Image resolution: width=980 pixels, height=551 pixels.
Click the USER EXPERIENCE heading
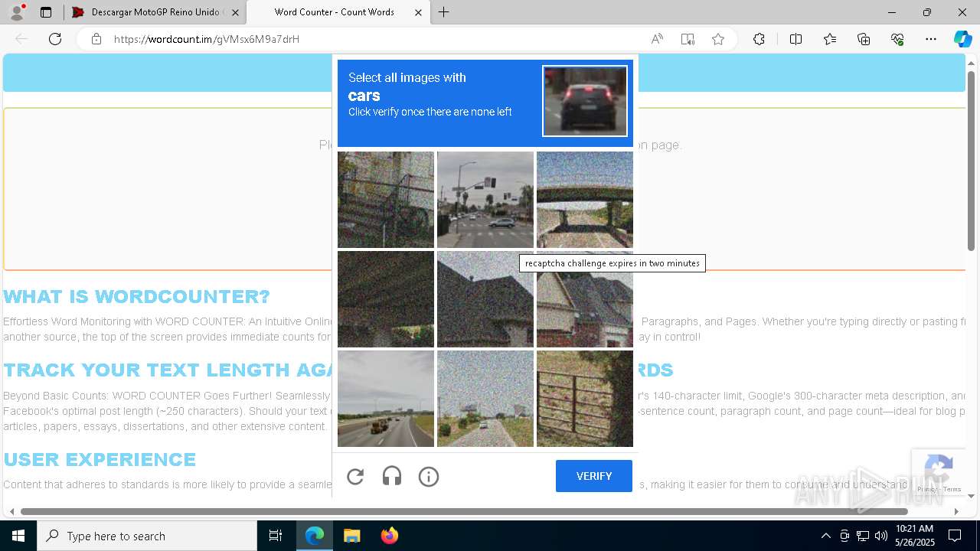pyautogui.click(x=100, y=459)
